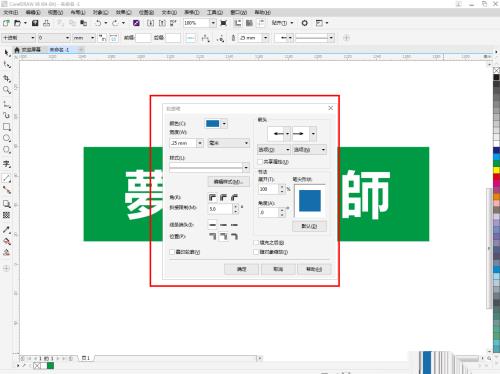Pick the black swatch in color palette
Viewport: 500px width, 374px height.
click(x=497, y=77)
